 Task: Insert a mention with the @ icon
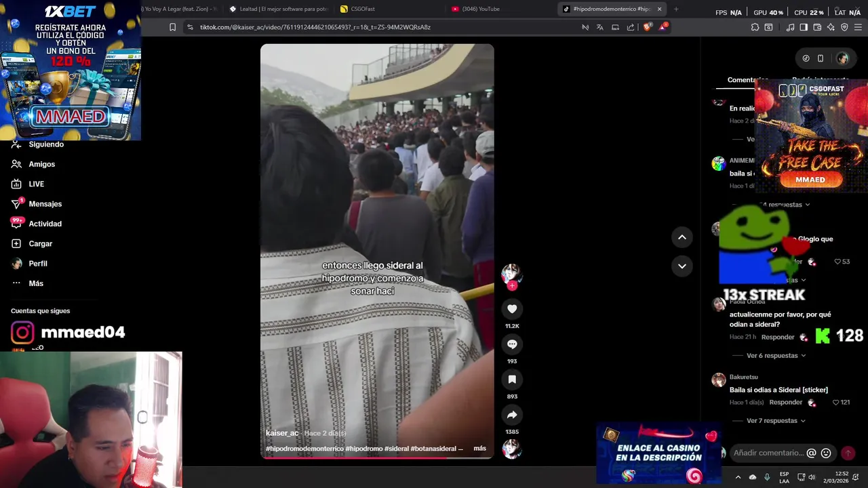click(811, 453)
